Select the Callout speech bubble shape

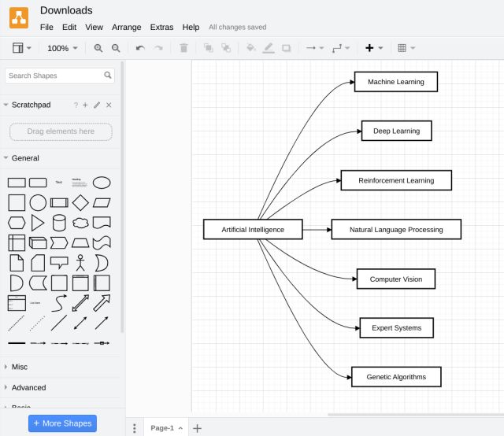click(x=59, y=263)
